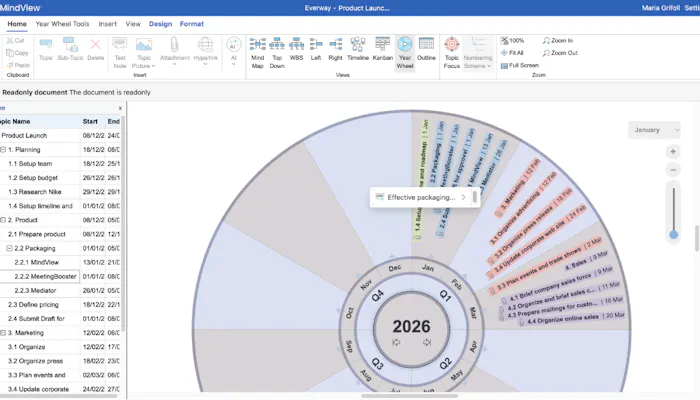700x400 pixels.
Task: Collapse the 2.2 Packaging branch
Action: 9,248
